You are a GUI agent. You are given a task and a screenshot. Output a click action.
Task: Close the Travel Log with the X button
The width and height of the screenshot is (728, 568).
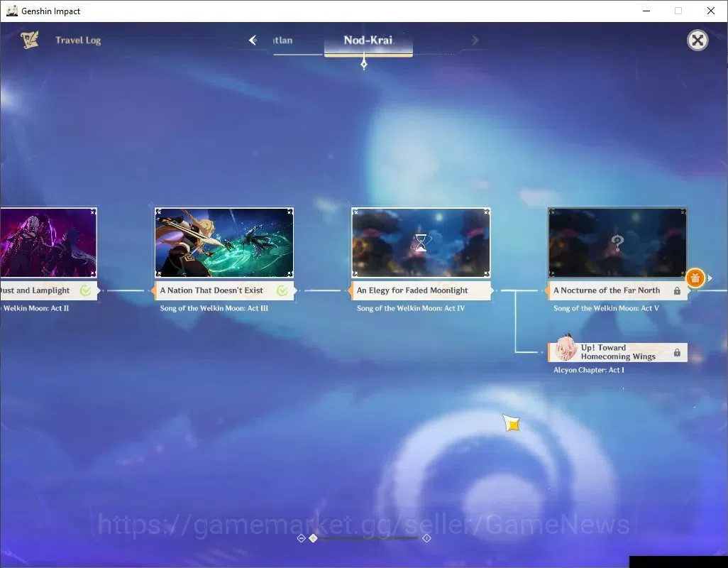(x=697, y=40)
